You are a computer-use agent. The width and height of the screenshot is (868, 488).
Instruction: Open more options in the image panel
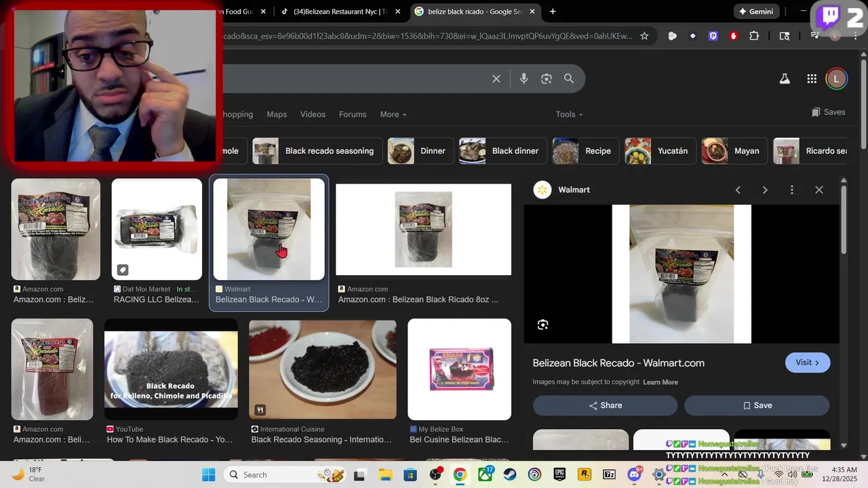pyautogui.click(x=792, y=190)
